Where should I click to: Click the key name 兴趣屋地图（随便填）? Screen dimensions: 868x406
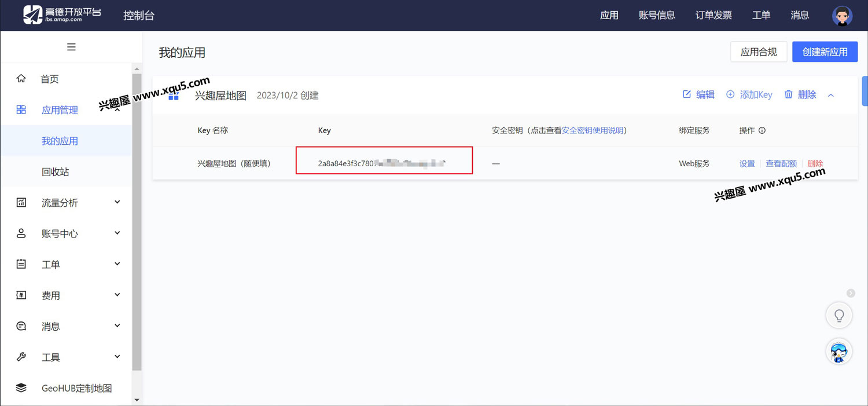coord(234,163)
